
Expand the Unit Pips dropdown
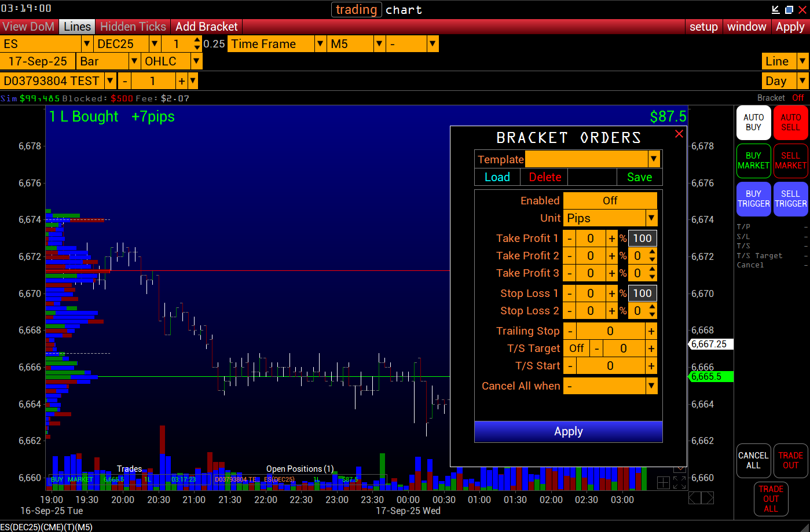click(651, 218)
